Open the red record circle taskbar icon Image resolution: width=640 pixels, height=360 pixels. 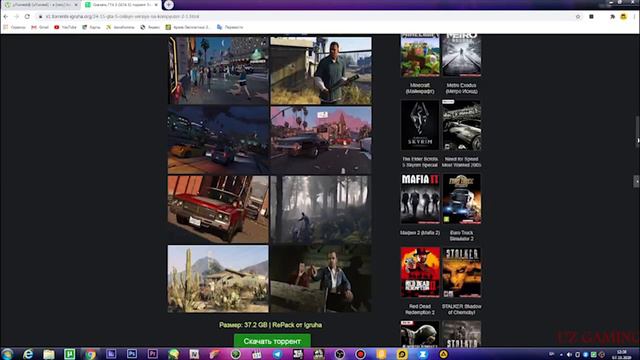(360, 354)
